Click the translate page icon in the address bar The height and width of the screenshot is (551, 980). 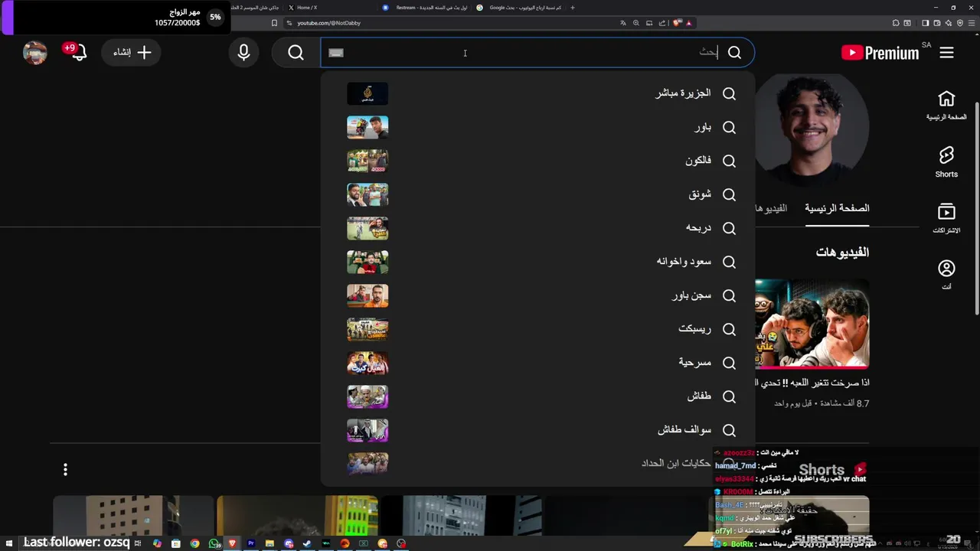click(623, 23)
